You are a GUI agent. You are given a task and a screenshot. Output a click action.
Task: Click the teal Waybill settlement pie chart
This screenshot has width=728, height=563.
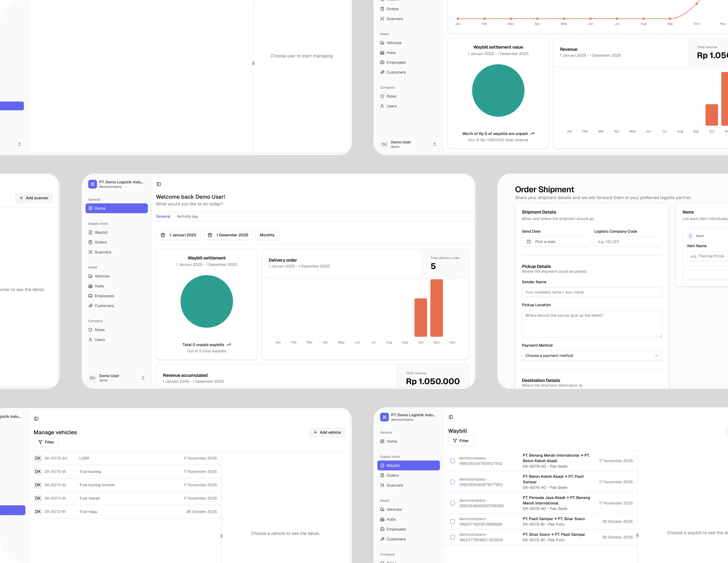[207, 301]
